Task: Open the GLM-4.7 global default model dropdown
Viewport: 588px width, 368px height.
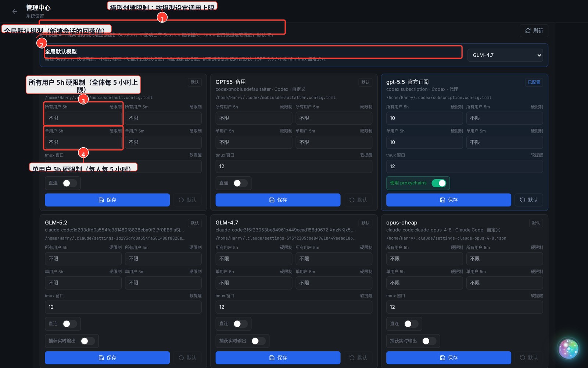Action: pos(507,55)
